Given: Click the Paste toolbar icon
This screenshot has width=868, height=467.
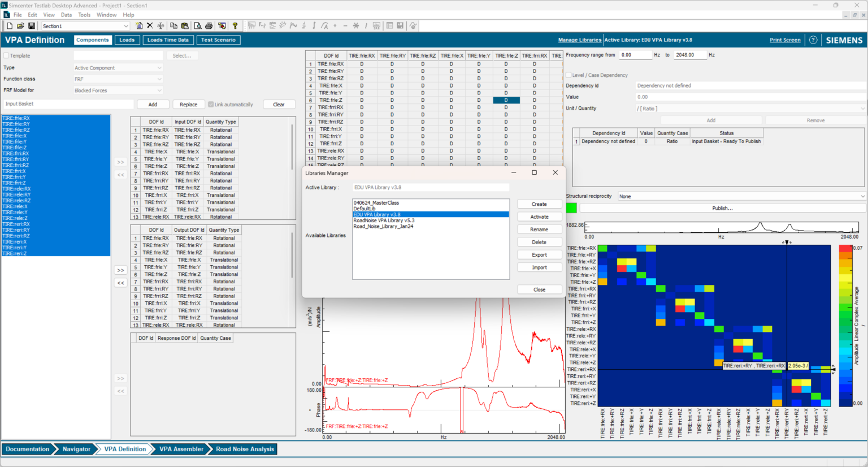Looking at the screenshot, I should click(184, 25).
